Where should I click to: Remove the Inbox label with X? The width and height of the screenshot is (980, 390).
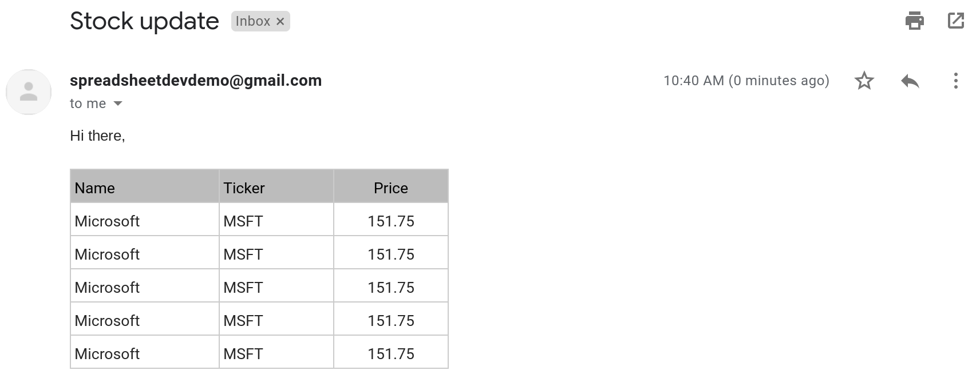(x=280, y=21)
